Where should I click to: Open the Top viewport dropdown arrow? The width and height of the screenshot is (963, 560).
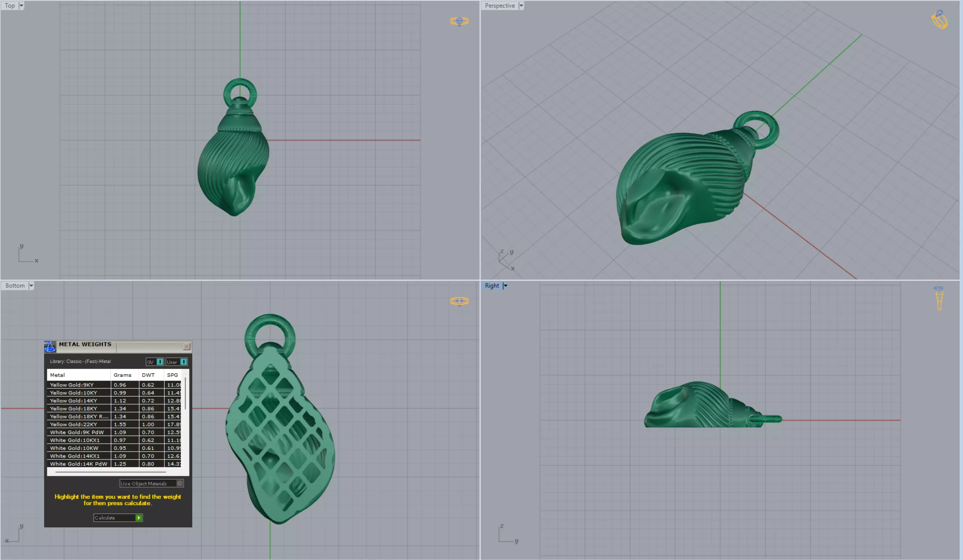tap(21, 6)
